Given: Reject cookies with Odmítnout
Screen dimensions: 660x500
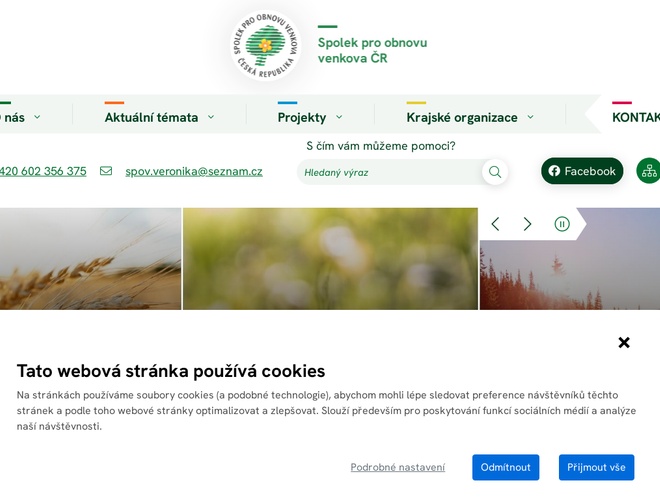Looking at the screenshot, I should coord(506,467).
